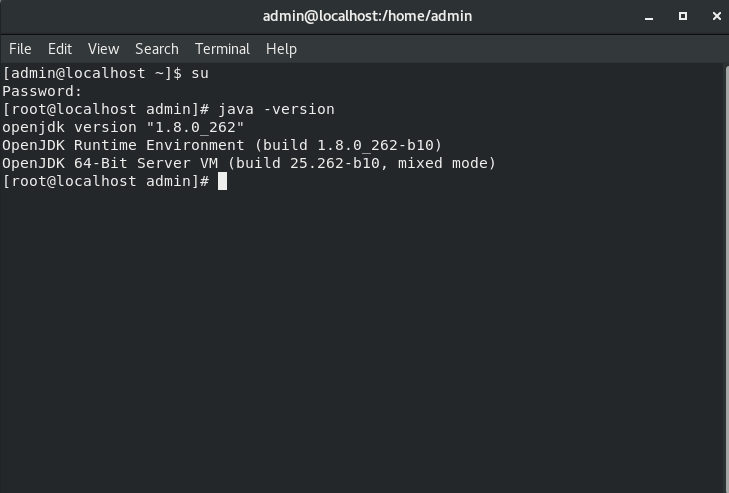This screenshot has height=493, width=729.
Task: Open the View menu
Action: pyautogui.click(x=103, y=48)
